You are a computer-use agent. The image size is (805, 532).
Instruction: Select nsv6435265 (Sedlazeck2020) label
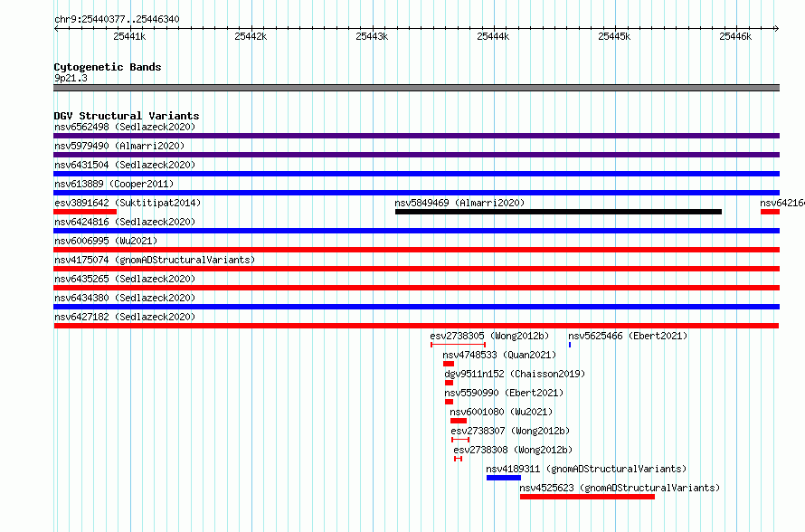(x=125, y=279)
